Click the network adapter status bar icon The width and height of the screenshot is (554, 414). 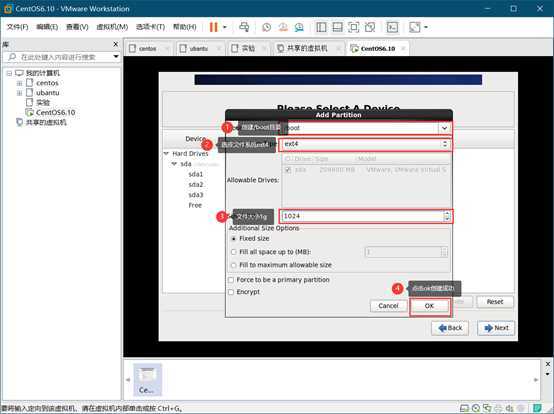click(487, 408)
